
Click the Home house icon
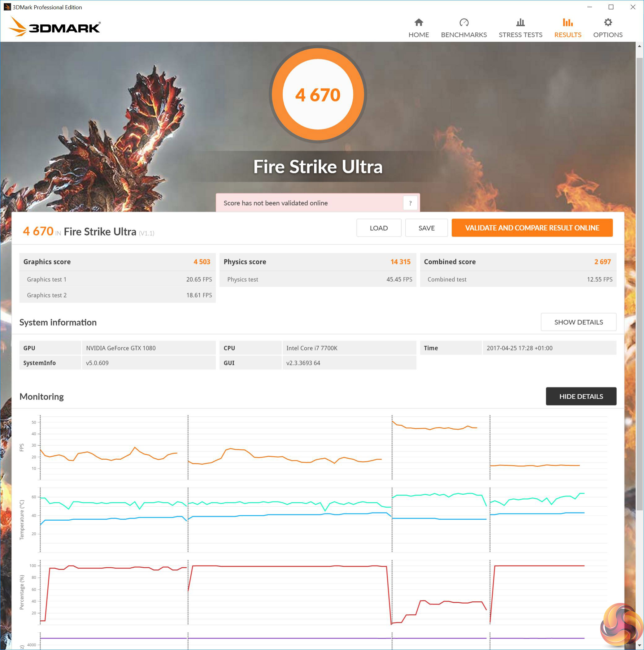pyautogui.click(x=419, y=23)
